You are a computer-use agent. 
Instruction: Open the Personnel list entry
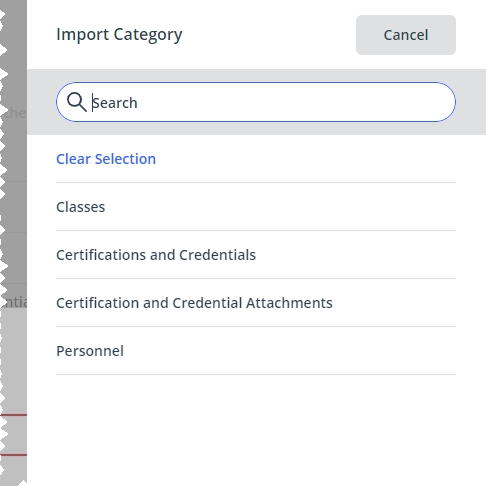point(256,351)
